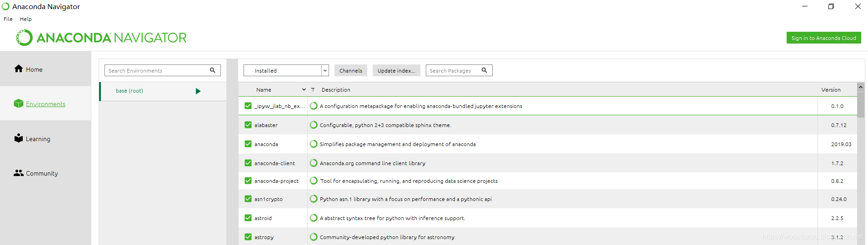Click the astropy description text
868x245 pixels.
pos(387,237)
